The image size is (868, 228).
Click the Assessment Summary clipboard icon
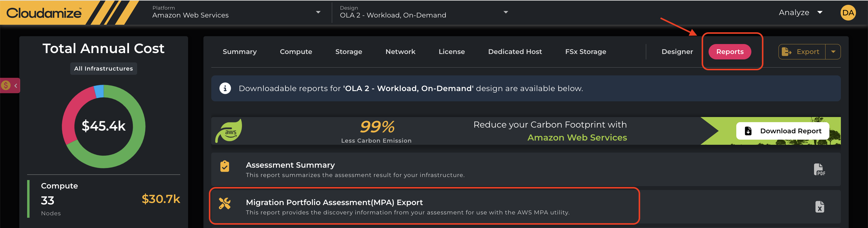[225, 166]
